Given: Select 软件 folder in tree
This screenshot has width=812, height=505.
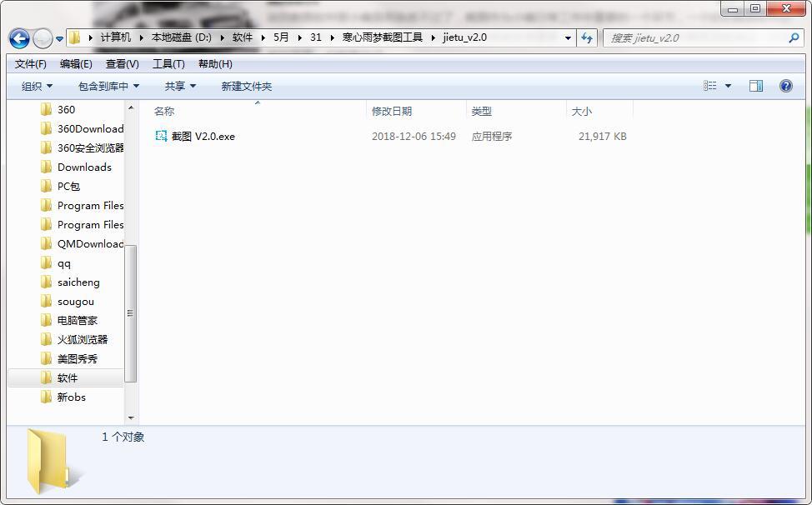Looking at the screenshot, I should pyautogui.click(x=68, y=377).
